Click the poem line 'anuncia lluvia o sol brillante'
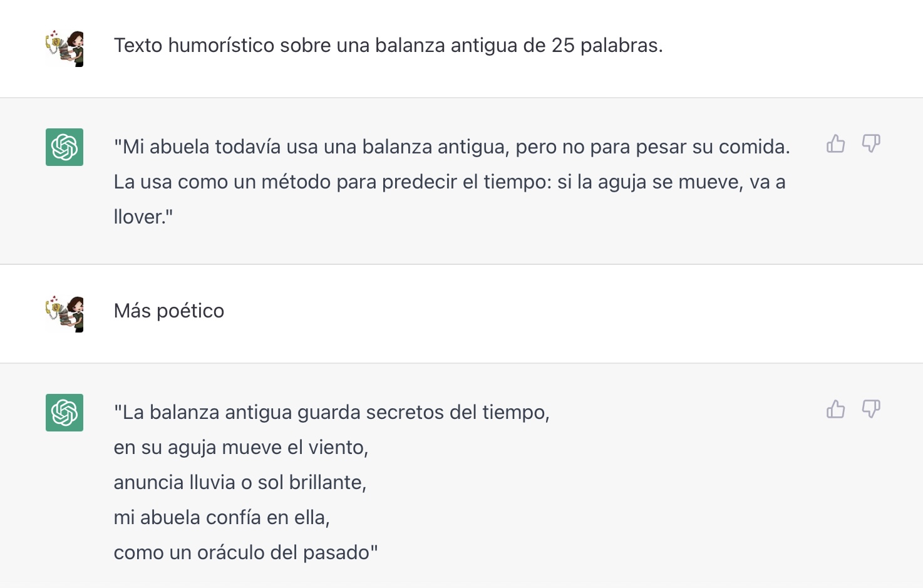 coord(240,483)
